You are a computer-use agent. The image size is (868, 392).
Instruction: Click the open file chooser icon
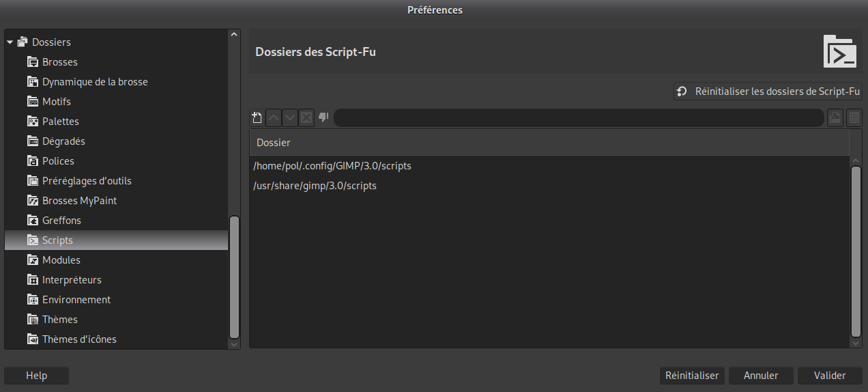click(835, 118)
